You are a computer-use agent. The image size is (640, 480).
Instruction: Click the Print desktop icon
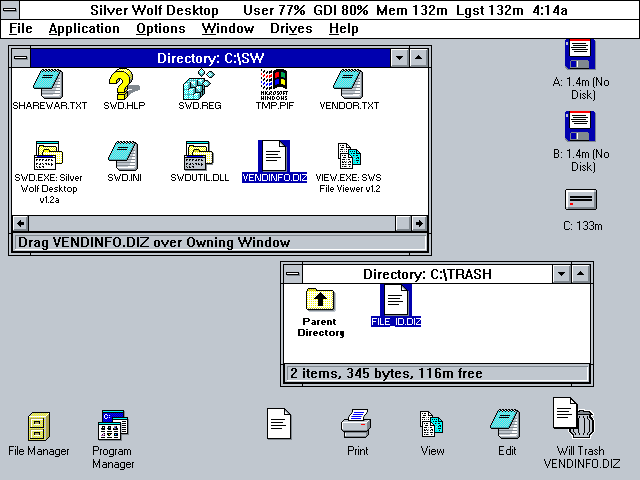[357, 425]
